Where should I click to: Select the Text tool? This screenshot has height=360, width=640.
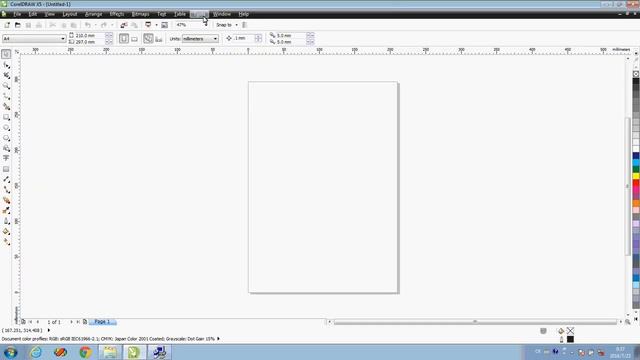click(x=6, y=158)
